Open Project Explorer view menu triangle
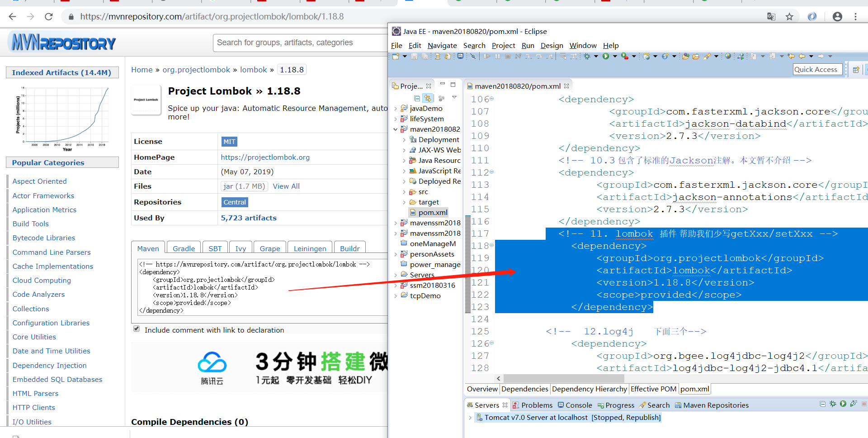 tap(454, 97)
